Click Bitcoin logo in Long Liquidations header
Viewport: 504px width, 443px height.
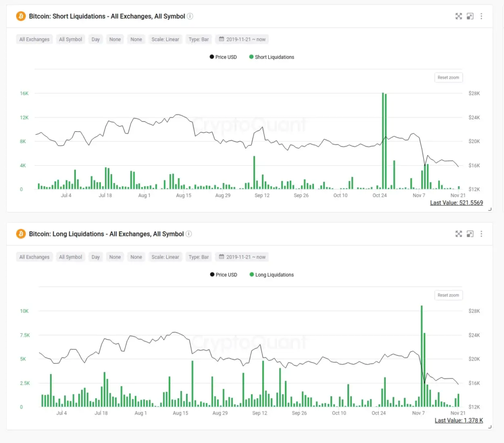pyautogui.click(x=21, y=234)
